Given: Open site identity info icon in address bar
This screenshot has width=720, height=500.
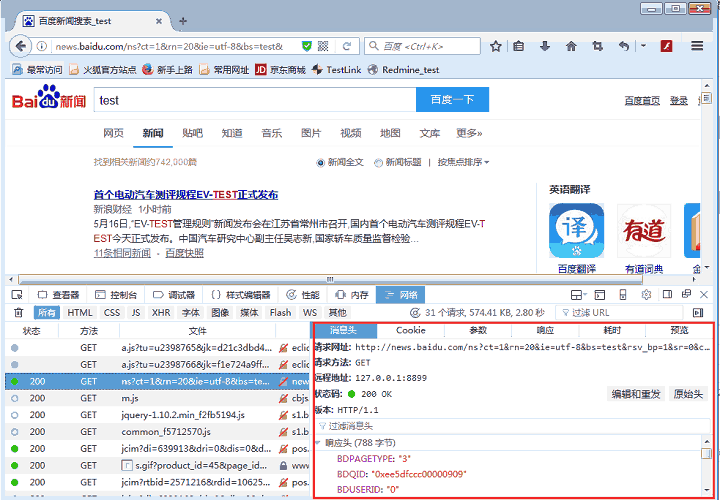Looking at the screenshot, I should (x=42, y=46).
